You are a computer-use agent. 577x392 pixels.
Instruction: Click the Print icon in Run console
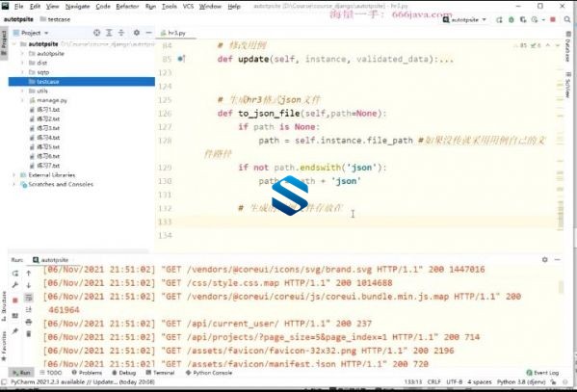[x=28, y=322]
